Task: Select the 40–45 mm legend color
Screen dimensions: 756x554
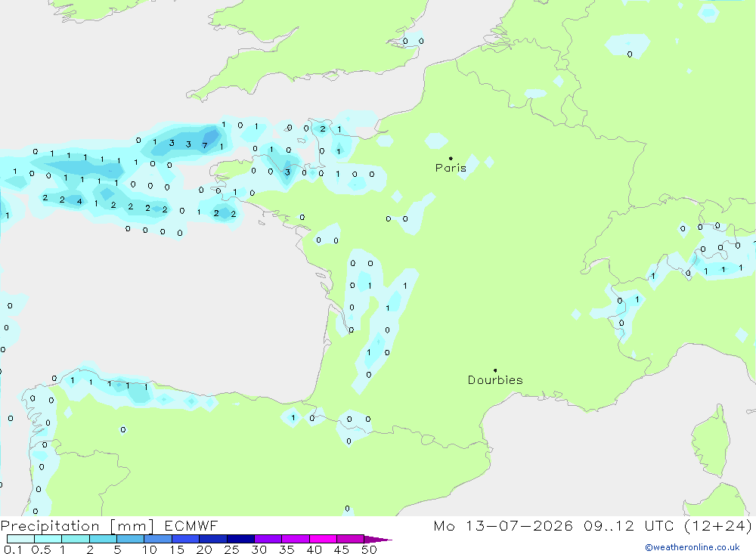Action: (323, 539)
